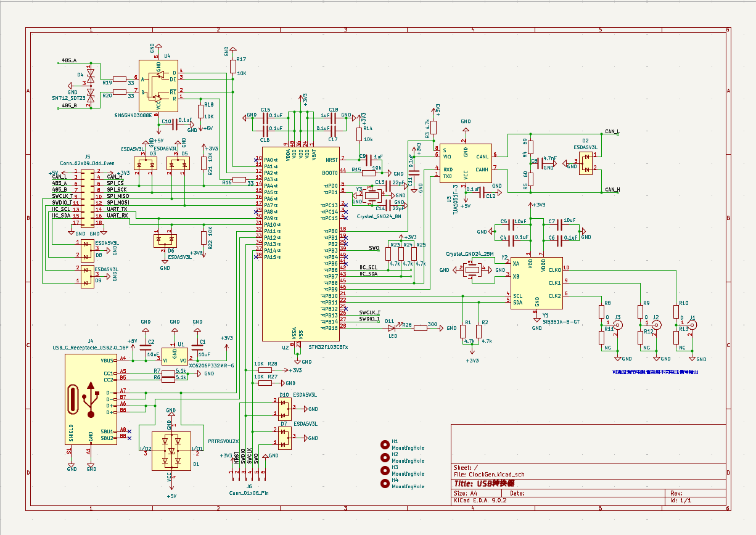Select the File: ClockGen.kicad_sch text
Screen dimensions: 756x535
(488, 475)
